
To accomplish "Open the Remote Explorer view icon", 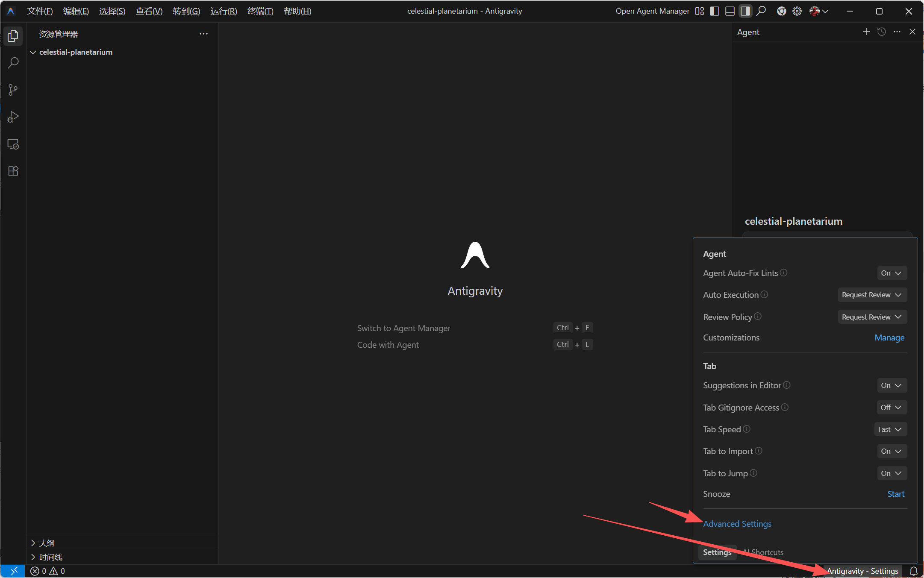I will 13,144.
